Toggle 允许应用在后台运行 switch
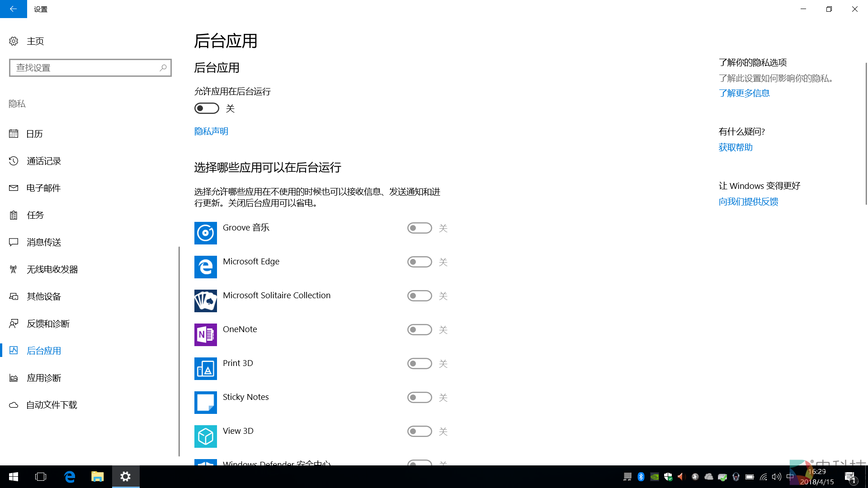The width and height of the screenshot is (868, 488). (207, 108)
